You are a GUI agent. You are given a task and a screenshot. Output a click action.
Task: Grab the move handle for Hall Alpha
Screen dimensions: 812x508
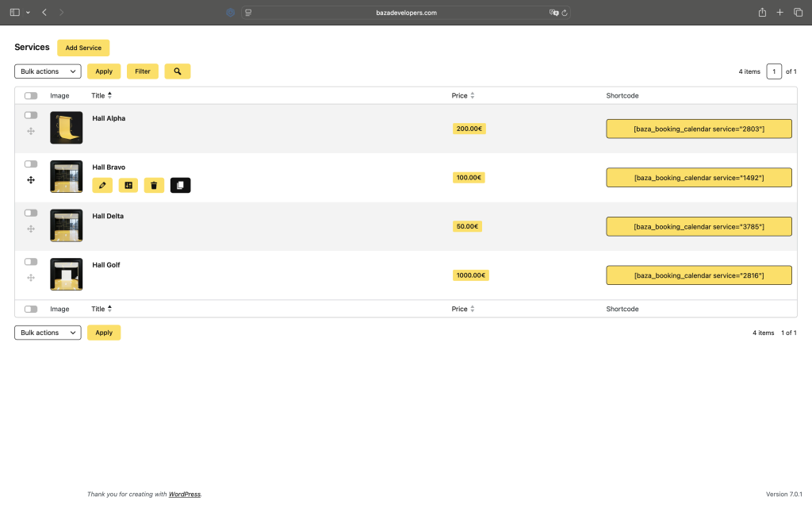(31, 131)
